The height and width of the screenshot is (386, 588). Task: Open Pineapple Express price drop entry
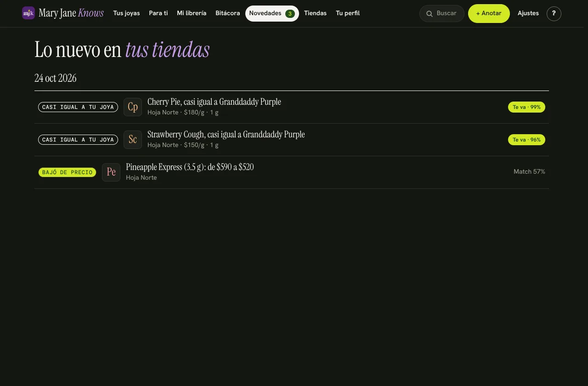(x=292, y=172)
